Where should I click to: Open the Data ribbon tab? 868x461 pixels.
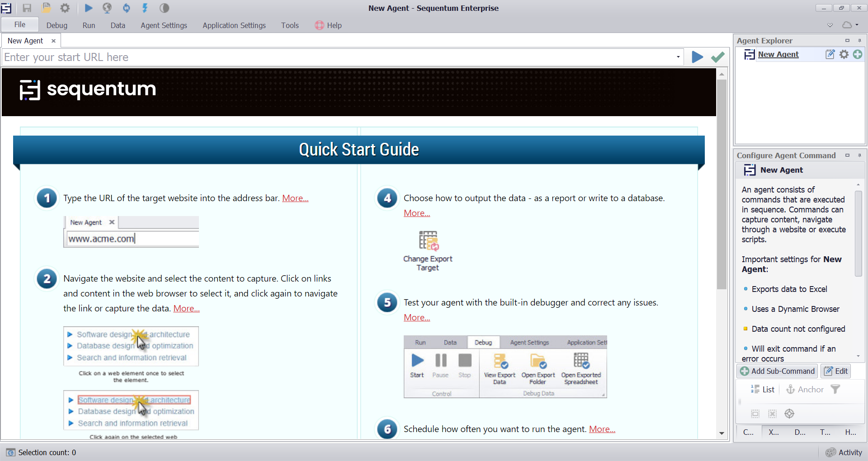click(x=118, y=25)
